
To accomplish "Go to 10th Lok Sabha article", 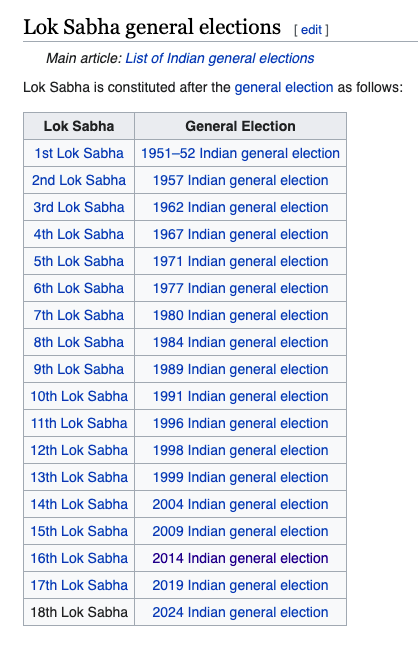I will click(79, 396).
